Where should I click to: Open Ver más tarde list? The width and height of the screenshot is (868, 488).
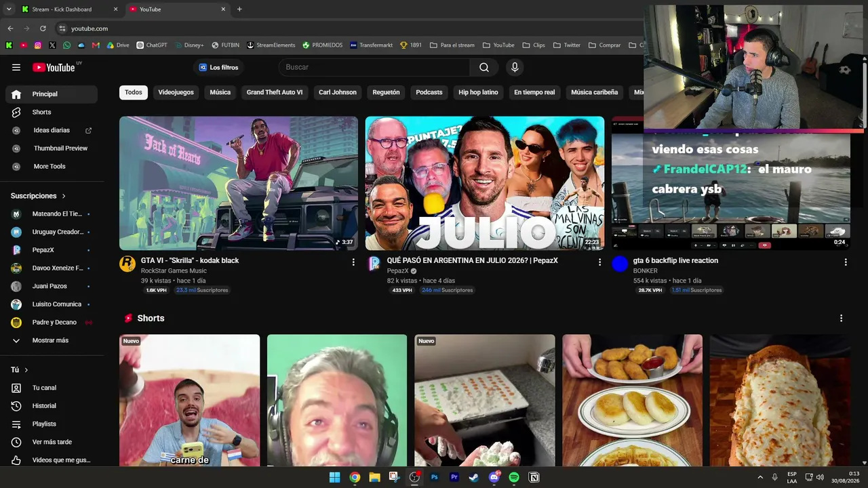[x=52, y=442]
